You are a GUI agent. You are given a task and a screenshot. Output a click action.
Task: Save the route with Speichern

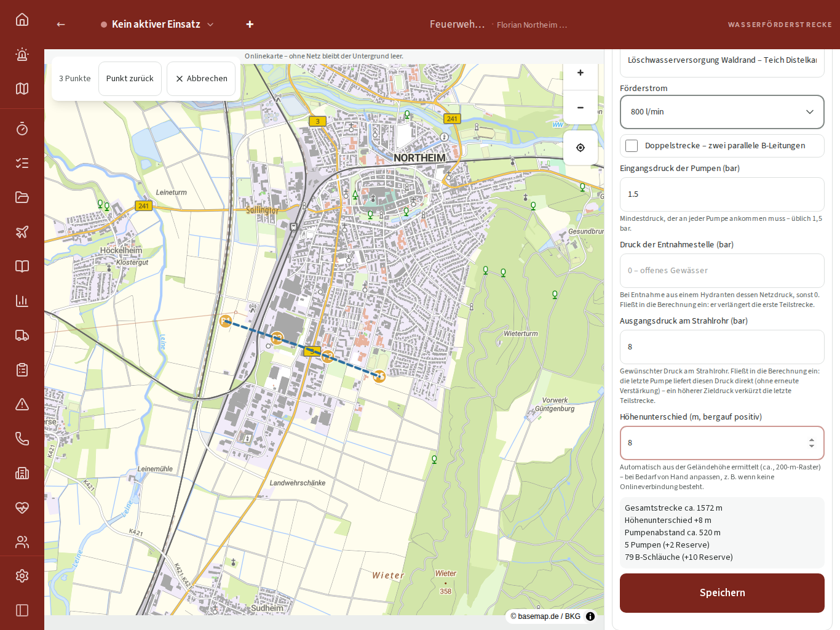pyautogui.click(x=722, y=593)
